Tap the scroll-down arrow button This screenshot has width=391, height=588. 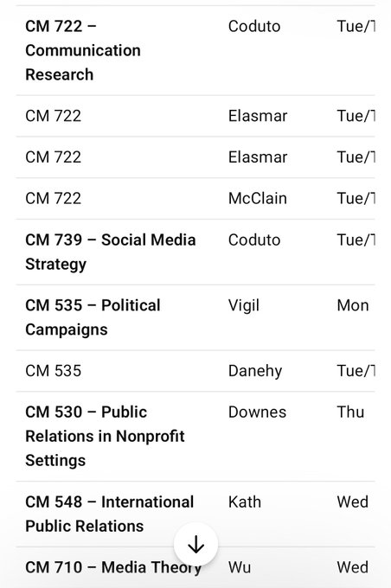pyautogui.click(x=195, y=545)
